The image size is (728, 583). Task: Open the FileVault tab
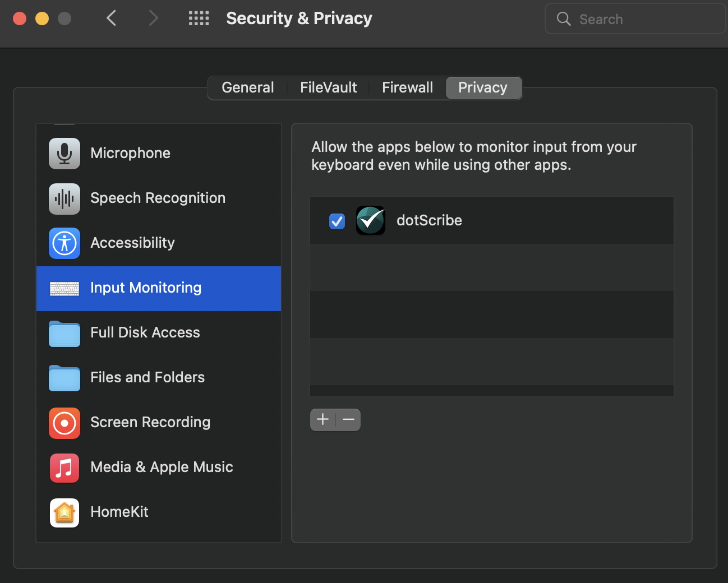tap(328, 87)
